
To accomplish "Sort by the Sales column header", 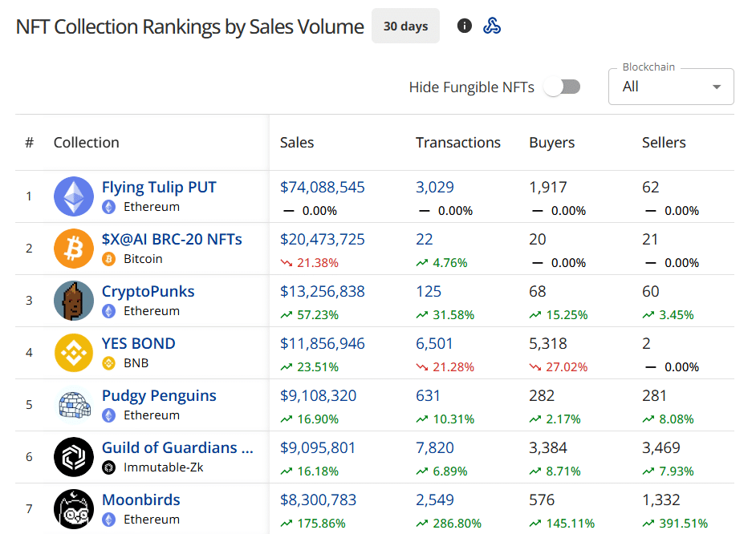I will [297, 143].
